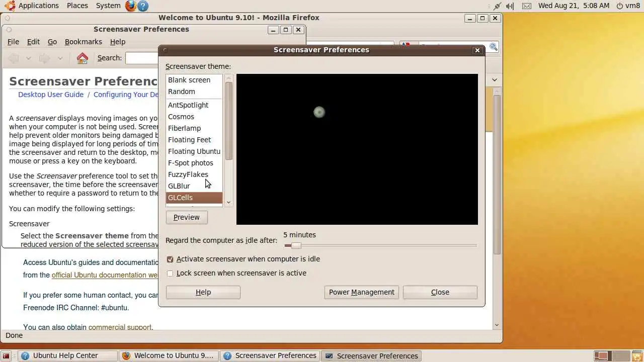The height and width of the screenshot is (362, 644).
Task: Select GLCells theme
Action: 194,198
